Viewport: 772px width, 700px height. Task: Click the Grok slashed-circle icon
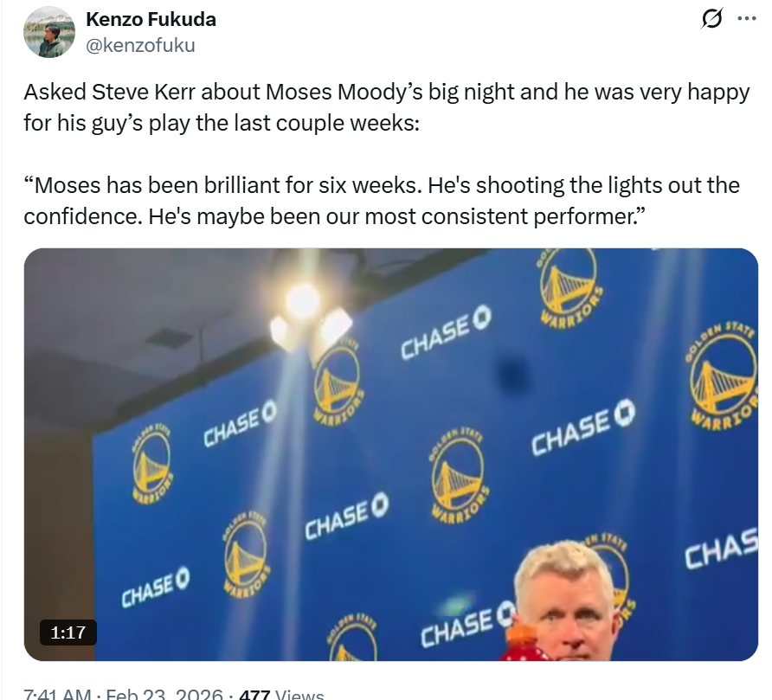[x=714, y=19]
